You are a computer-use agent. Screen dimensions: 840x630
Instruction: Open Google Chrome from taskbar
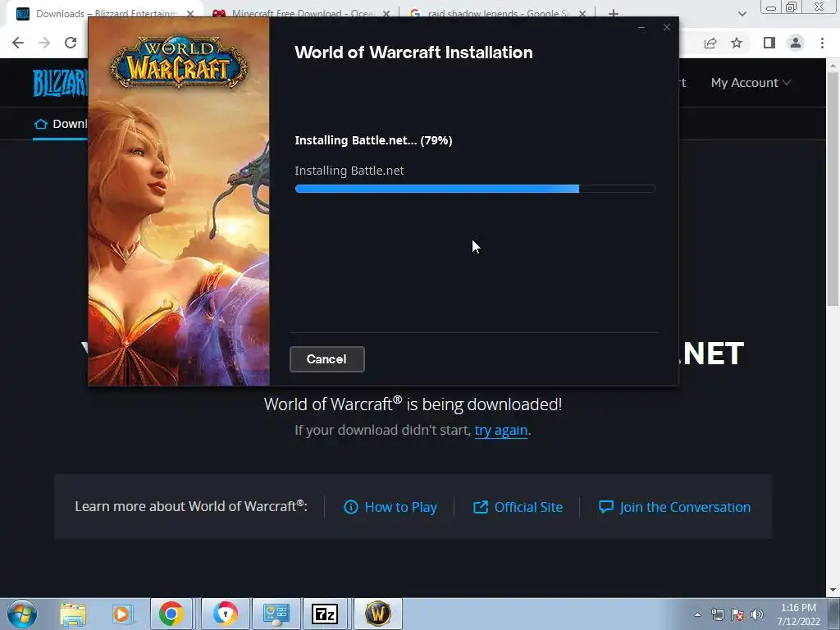(x=171, y=614)
